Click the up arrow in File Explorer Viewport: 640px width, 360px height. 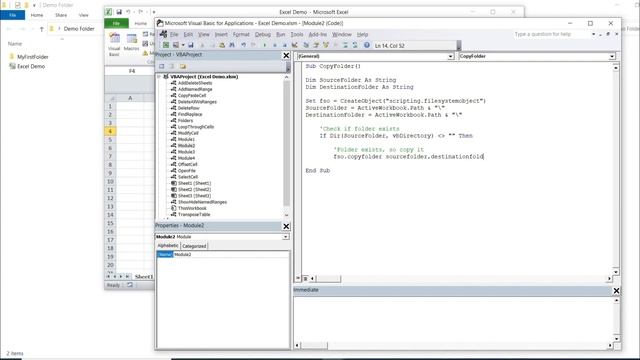tap(41, 29)
